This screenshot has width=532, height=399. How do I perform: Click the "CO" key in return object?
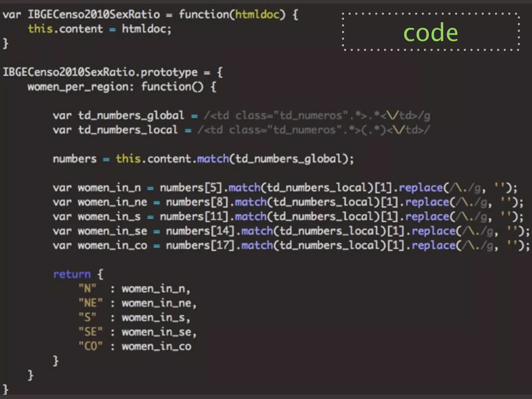tap(91, 346)
